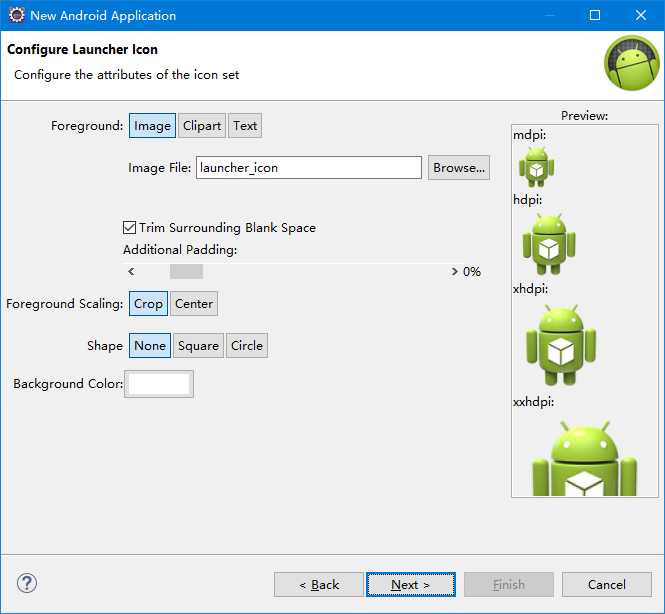Select Image as foreground type

click(152, 126)
